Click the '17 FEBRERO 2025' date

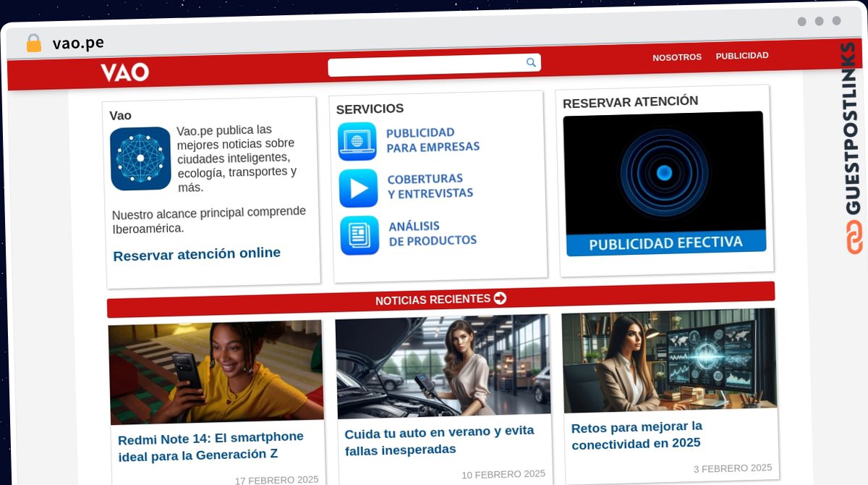tap(276, 480)
